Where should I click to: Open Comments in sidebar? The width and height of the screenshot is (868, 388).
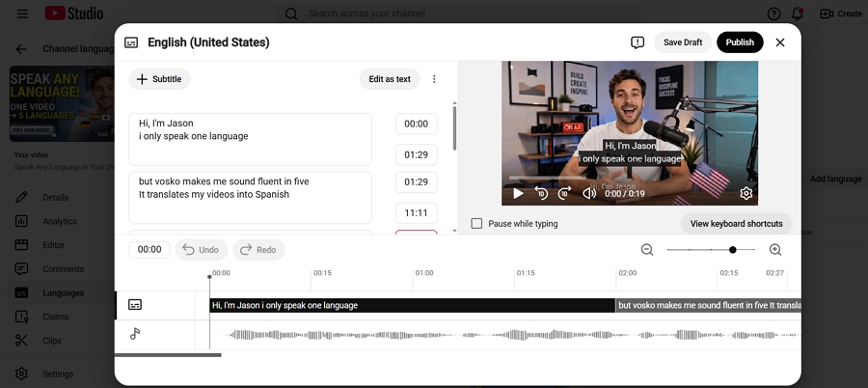(x=63, y=269)
